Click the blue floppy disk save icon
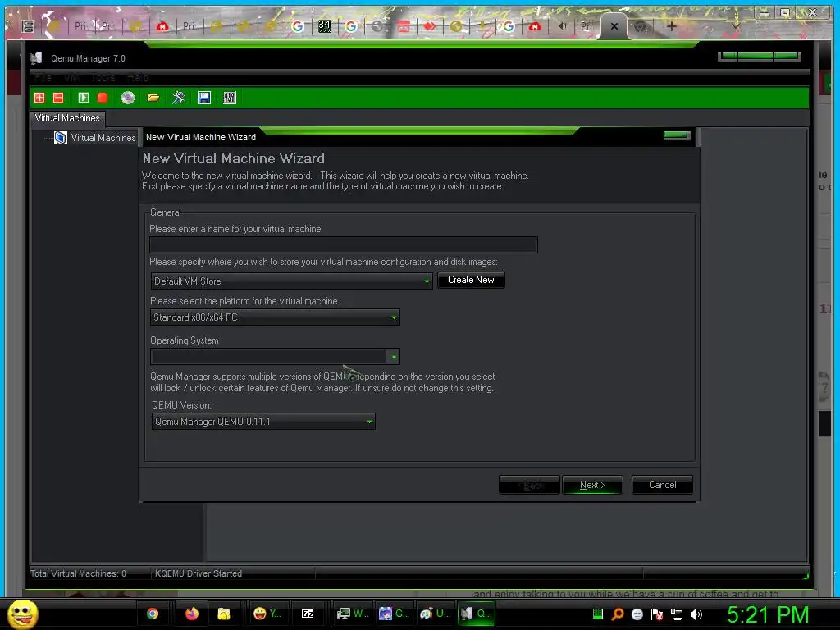Screen dimensions: 840x630 click(204, 98)
